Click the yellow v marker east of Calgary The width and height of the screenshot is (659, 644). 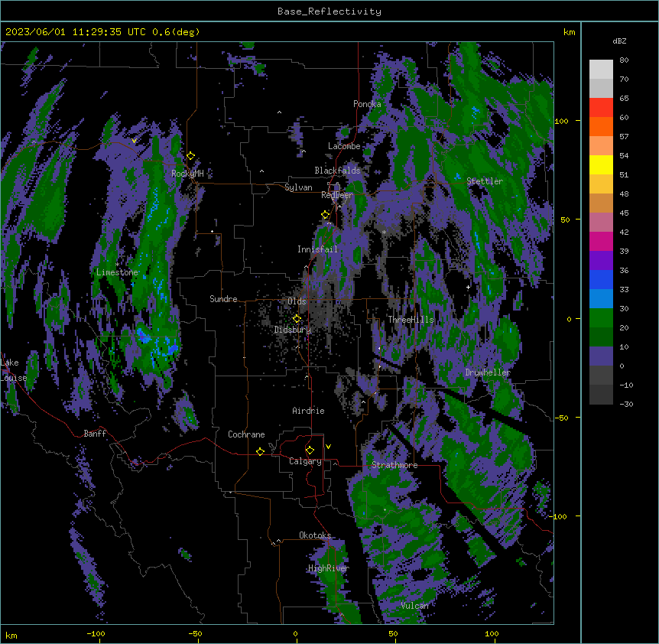coord(328,447)
